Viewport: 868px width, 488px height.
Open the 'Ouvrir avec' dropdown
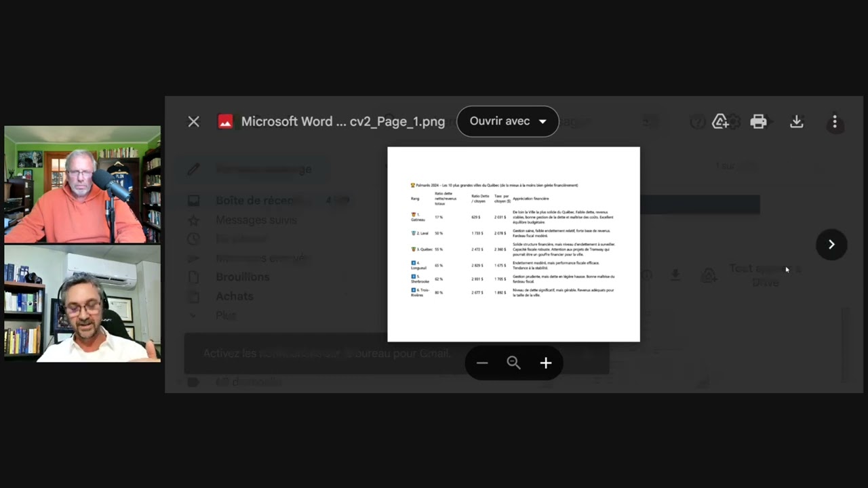[x=507, y=121]
